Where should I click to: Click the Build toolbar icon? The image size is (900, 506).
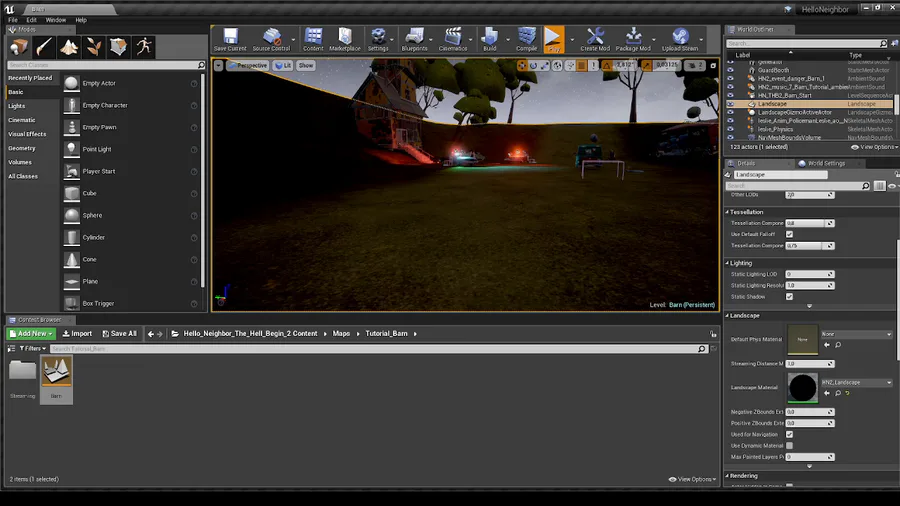490,39
